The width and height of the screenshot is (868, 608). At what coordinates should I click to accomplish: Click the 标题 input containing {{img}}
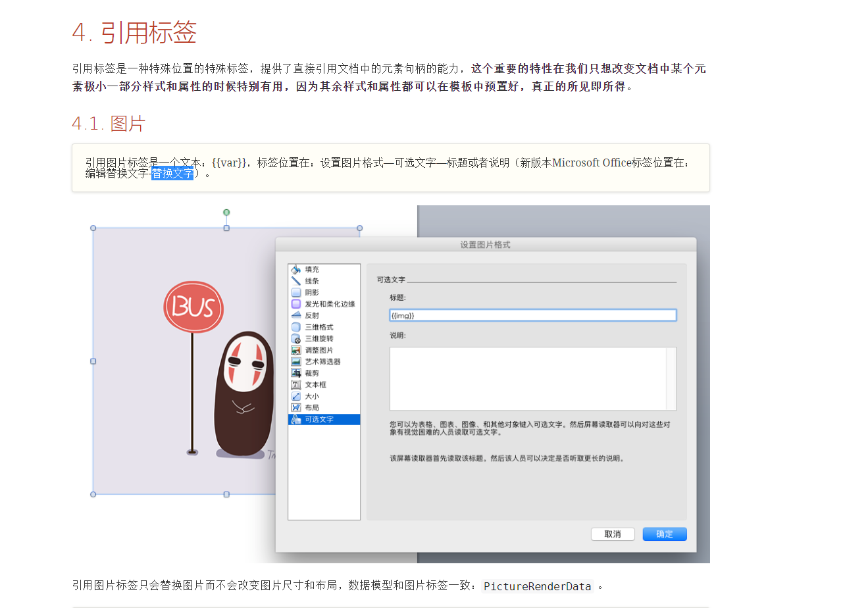point(533,316)
